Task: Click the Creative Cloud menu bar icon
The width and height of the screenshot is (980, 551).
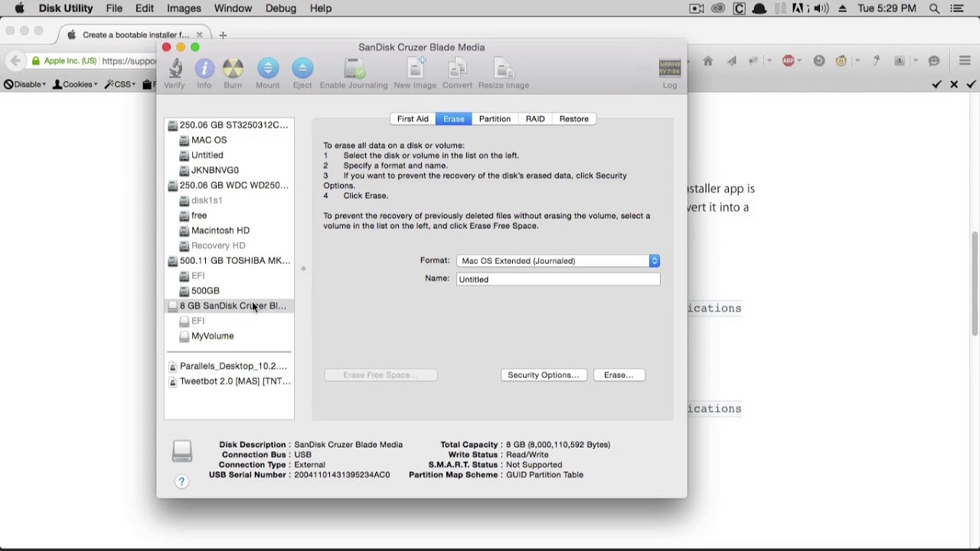Action: 718,8
